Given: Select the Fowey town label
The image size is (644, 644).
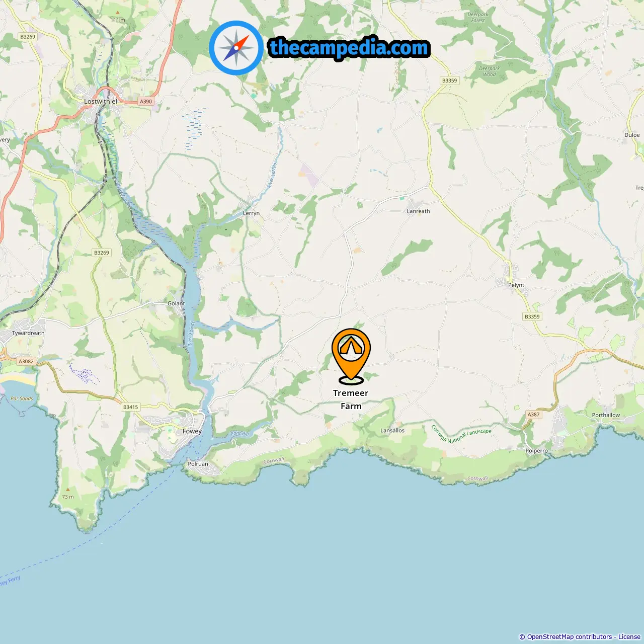Looking at the screenshot, I should [192, 431].
